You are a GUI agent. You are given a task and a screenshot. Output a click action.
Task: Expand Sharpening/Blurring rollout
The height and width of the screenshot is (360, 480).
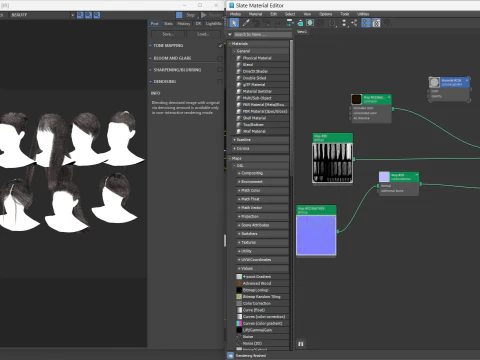pos(151,70)
